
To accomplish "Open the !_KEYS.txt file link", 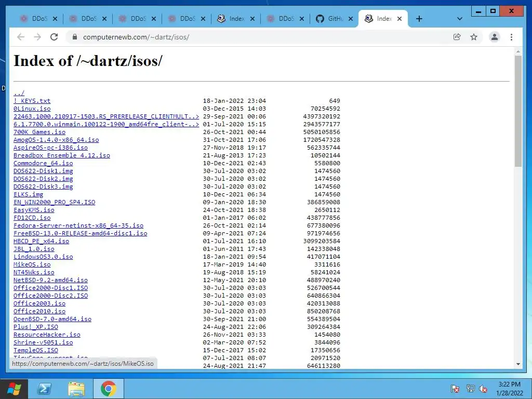I will coord(32,101).
